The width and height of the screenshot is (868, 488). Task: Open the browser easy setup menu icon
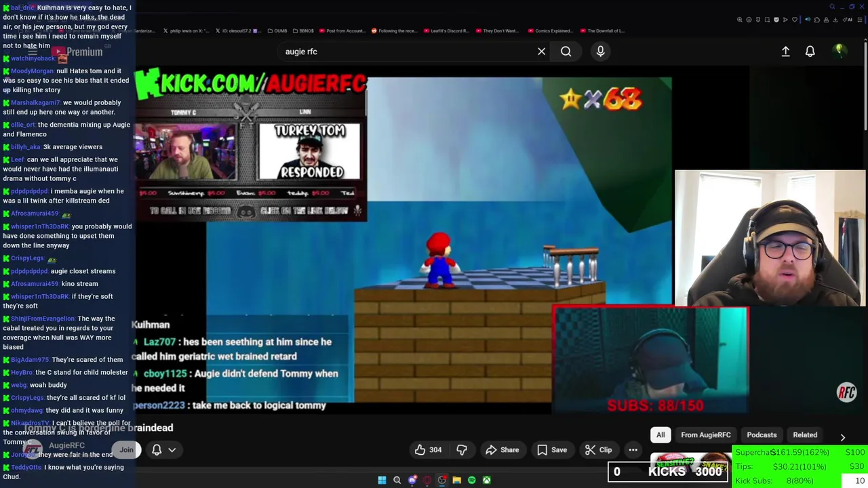coord(860,20)
